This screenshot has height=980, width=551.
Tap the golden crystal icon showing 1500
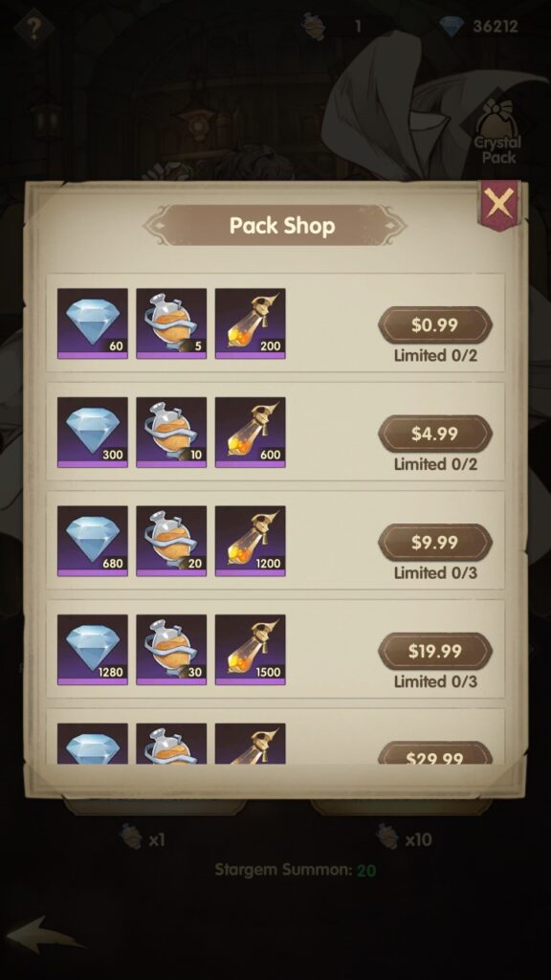click(x=251, y=650)
